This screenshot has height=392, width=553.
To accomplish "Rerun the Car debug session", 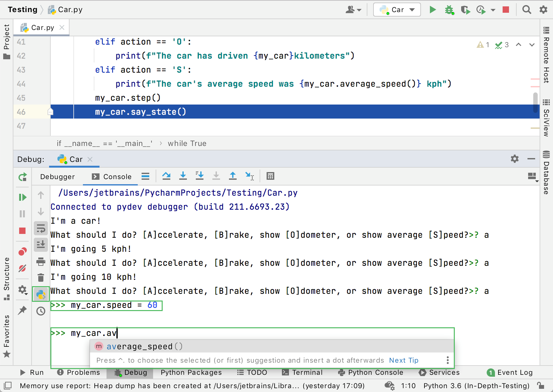I will pyautogui.click(x=22, y=177).
